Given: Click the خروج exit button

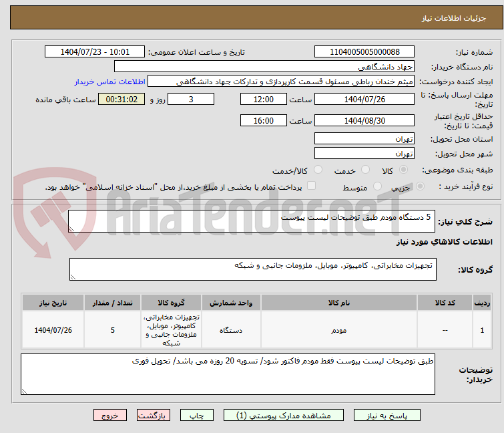Looking at the screenshot, I should tap(110, 416).
